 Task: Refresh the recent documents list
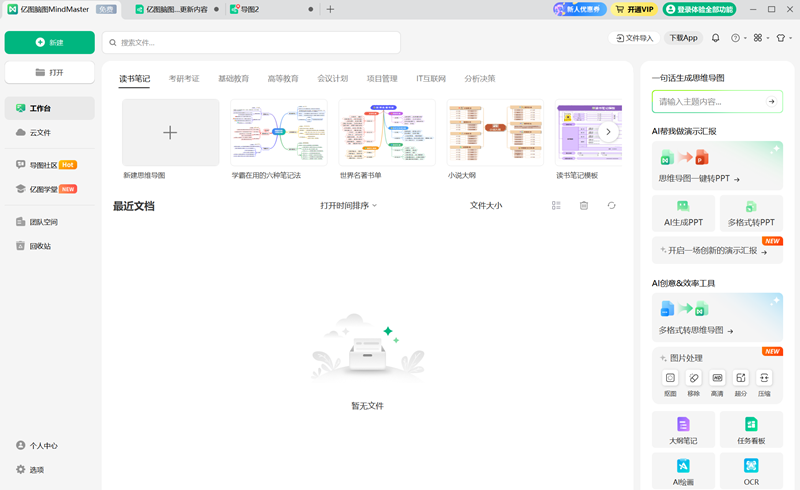[611, 205]
